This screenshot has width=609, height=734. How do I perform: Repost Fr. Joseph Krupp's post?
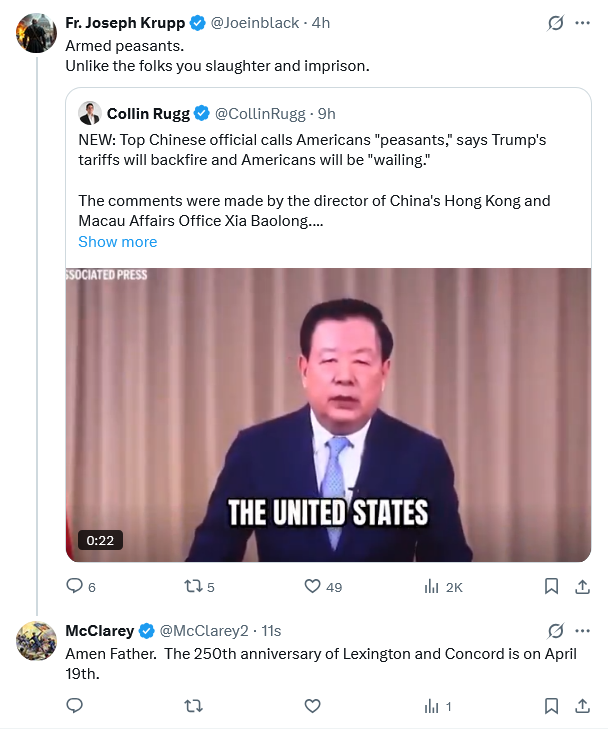click(194, 587)
